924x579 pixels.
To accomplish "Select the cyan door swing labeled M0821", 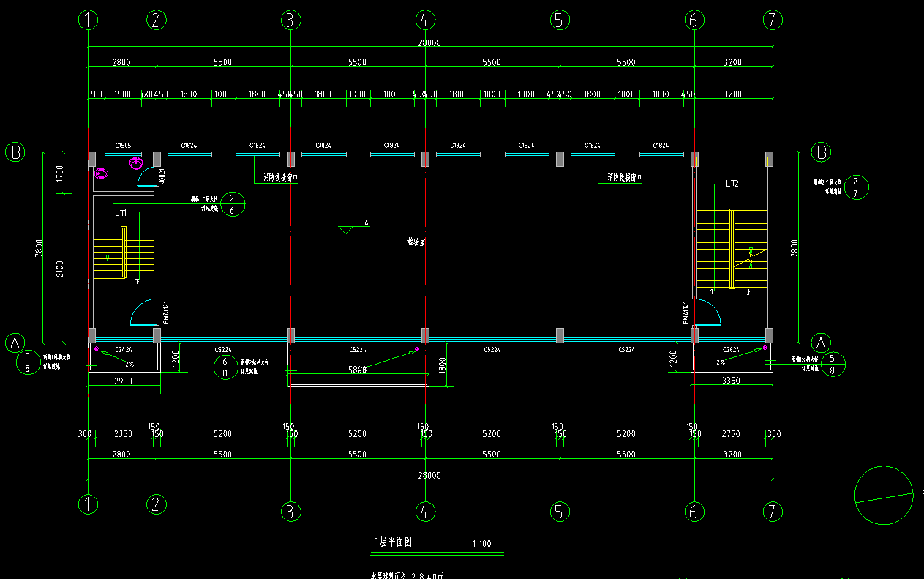I will pyautogui.click(x=147, y=176).
